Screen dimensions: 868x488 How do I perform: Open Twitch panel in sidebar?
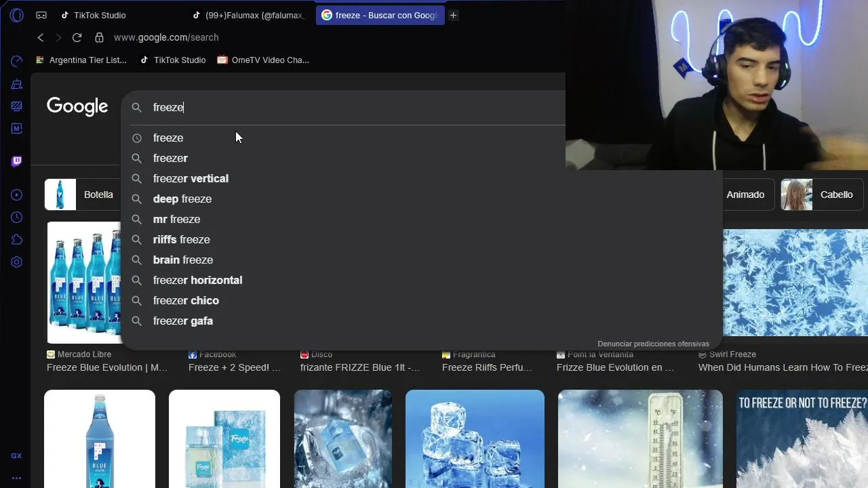click(x=17, y=161)
